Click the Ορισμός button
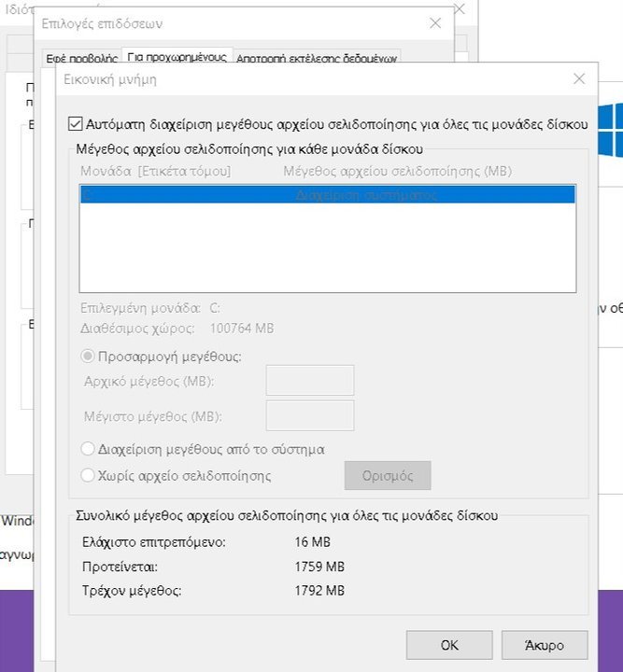The width and height of the screenshot is (623, 672). tap(388, 475)
